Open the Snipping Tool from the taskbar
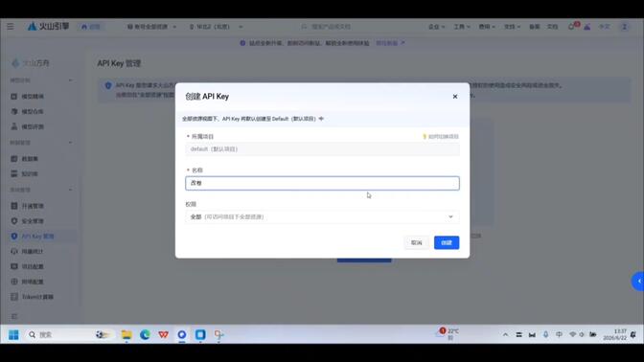Viewport: 644px width, 362px height. (218, 335)
